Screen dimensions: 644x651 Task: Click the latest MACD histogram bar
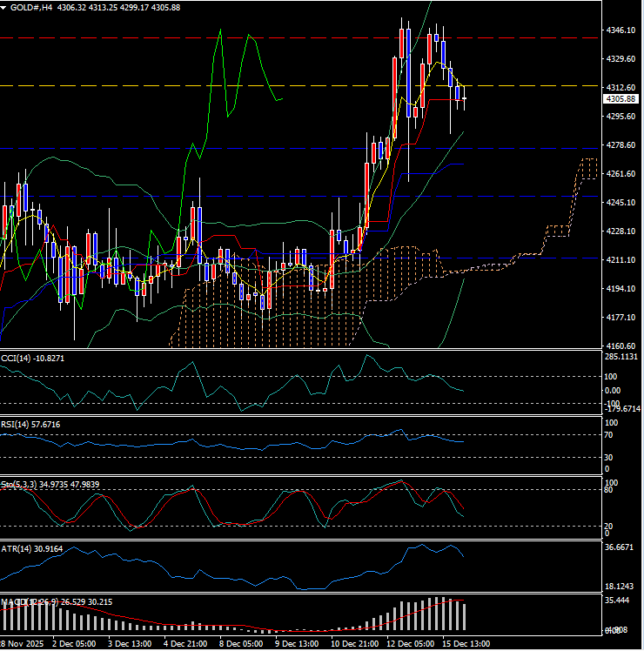tap(465, 616)
